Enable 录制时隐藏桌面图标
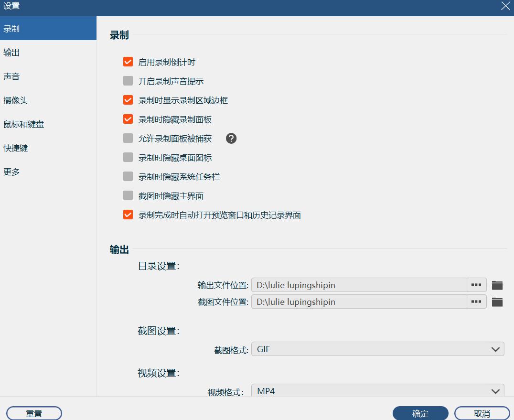 click(x=128, y=157)
